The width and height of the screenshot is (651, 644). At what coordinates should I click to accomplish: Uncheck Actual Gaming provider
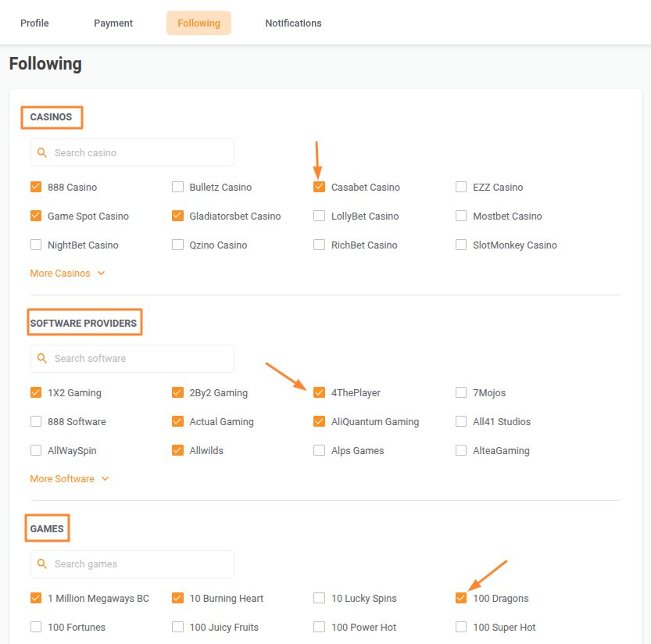(x=177, y=421)
